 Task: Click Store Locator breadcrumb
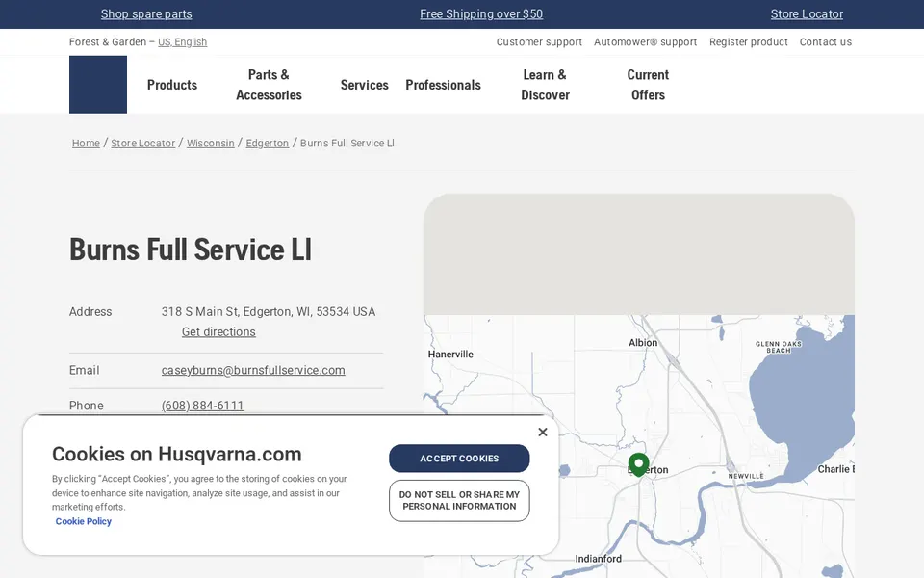coord(143,144)
